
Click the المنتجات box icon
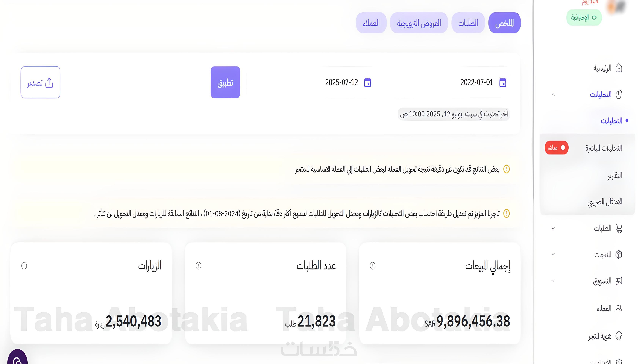[x=618, y=254]
